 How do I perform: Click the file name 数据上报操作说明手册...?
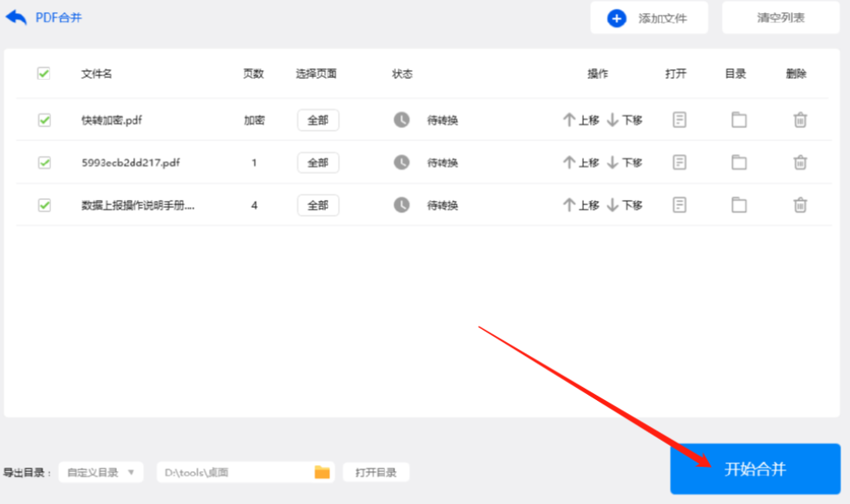tap(138, 205)
